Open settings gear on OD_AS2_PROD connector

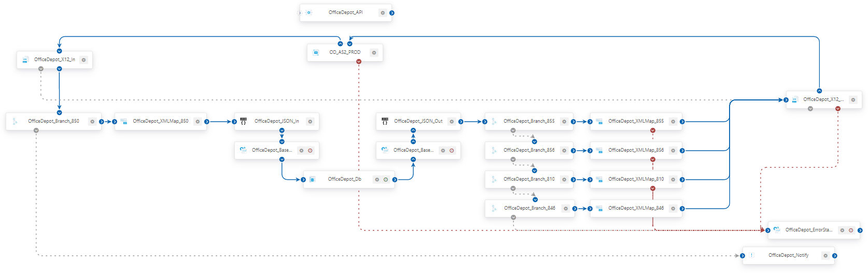(x=374, y=53)
